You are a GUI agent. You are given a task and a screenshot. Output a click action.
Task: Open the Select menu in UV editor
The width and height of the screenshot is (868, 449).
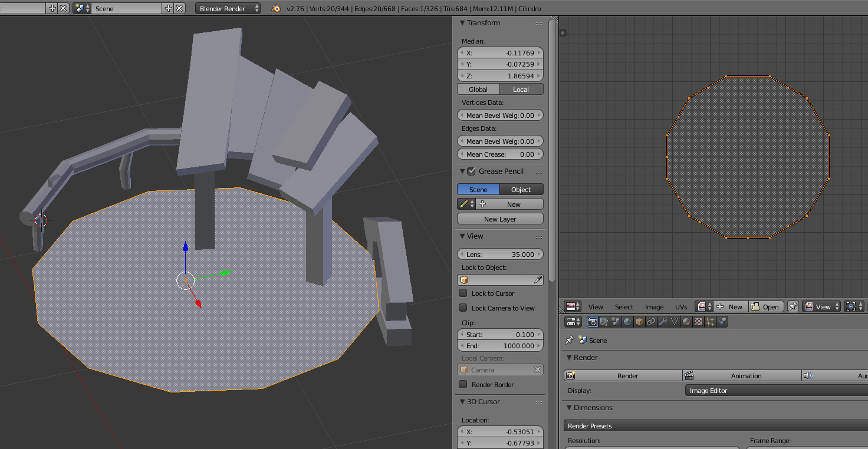[624, 307]
